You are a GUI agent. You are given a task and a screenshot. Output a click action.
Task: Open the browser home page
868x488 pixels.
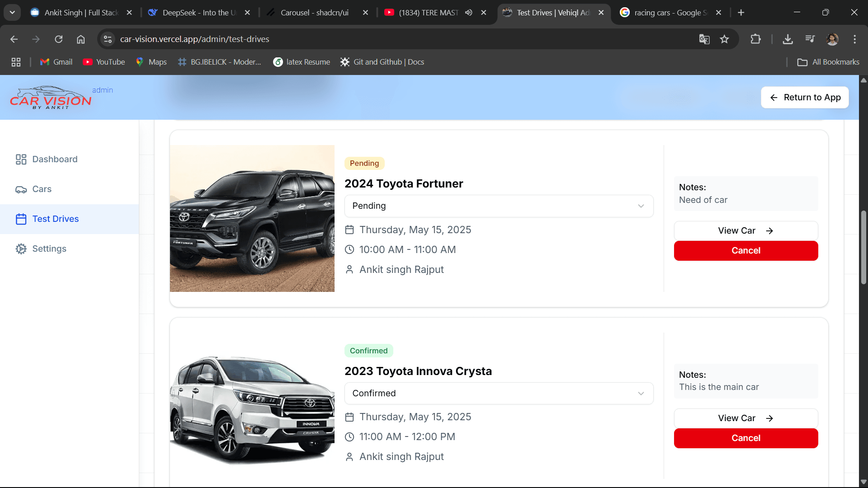click(80, 39)
